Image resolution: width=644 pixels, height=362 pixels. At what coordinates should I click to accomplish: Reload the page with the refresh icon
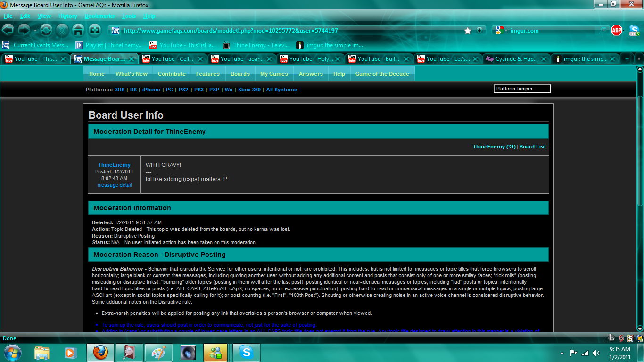pos(46,30)
